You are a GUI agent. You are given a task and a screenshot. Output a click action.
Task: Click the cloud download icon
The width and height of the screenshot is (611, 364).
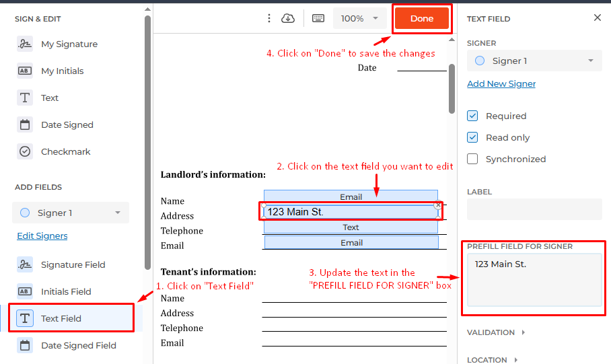pos(288,19)
